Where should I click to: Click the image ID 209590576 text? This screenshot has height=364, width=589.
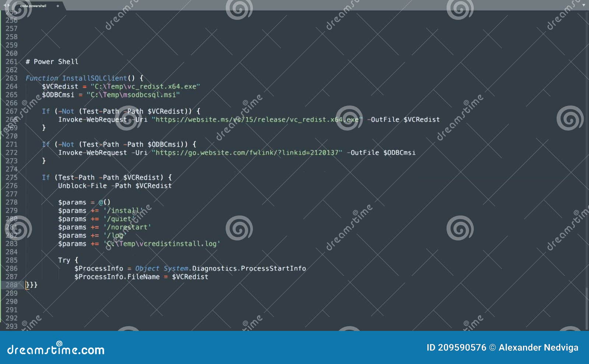(456, 347)
